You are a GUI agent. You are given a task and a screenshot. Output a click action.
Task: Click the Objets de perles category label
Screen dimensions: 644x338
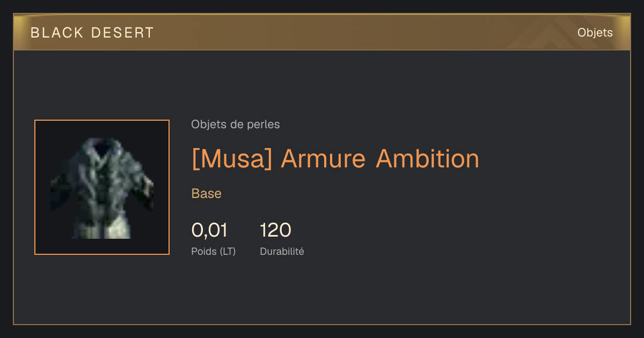coord(235,124)
